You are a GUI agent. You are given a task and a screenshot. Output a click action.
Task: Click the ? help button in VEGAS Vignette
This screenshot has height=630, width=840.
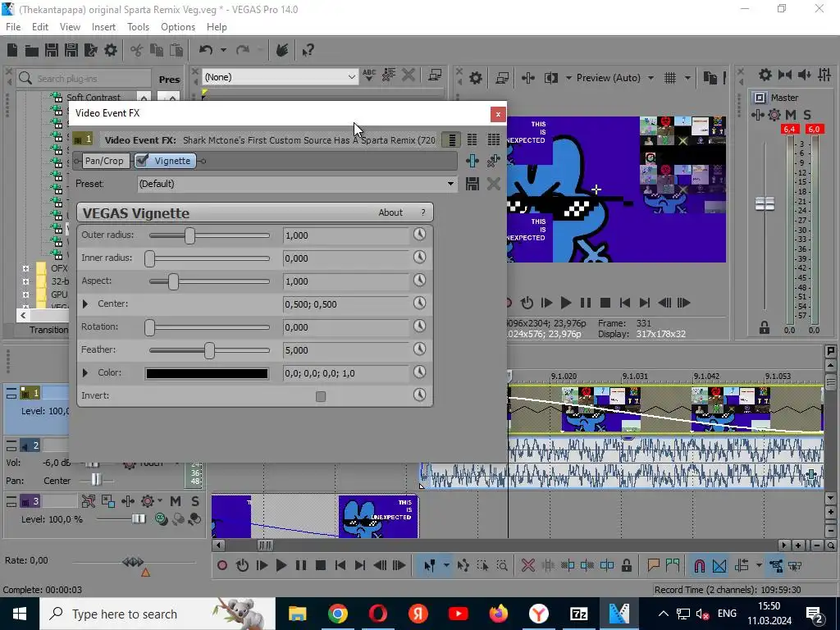(423, 212)
